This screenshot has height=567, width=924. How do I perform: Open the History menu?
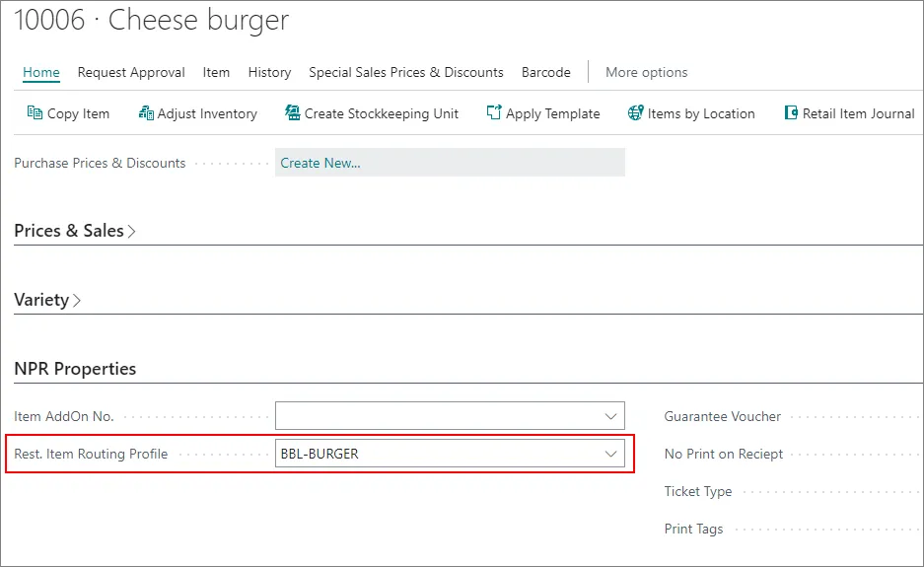(x=269, y=73)
